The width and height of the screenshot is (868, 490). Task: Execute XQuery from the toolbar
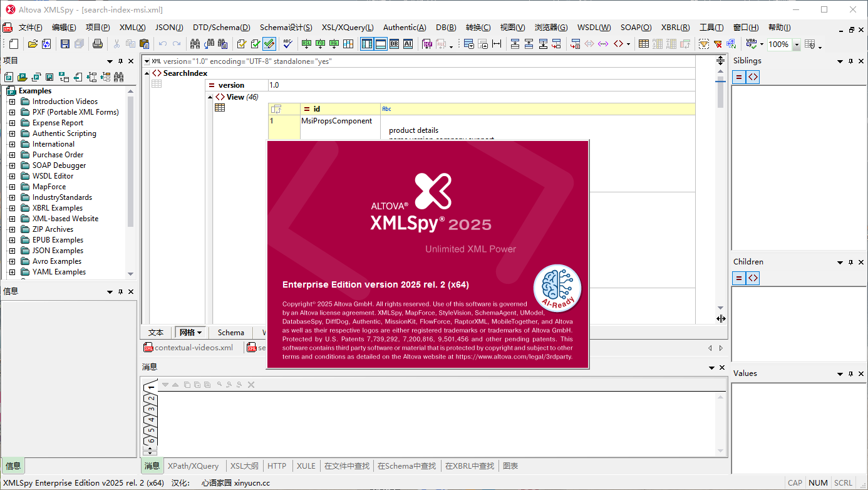(334, 44)
